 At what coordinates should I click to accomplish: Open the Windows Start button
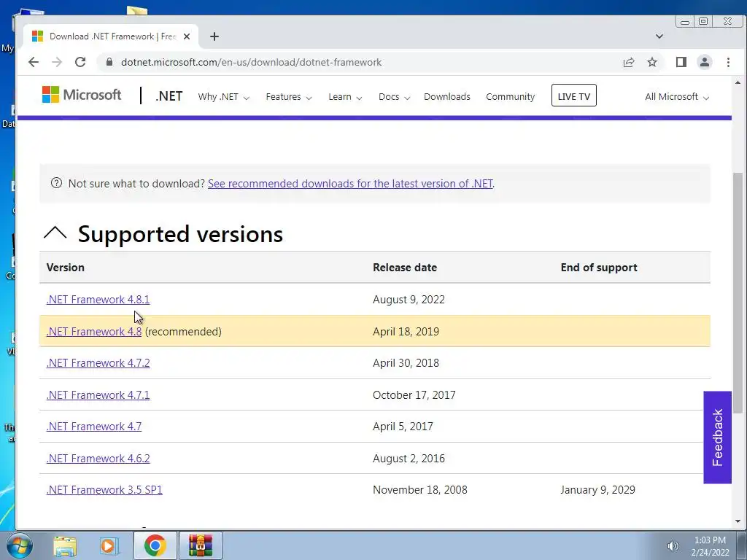pyautogui.click(x=19, y=545)
